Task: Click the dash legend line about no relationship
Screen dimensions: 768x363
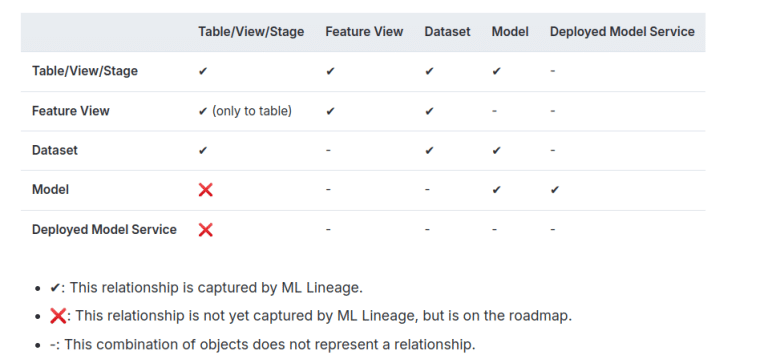Action: pyautogui.click(x=263, y=344)
